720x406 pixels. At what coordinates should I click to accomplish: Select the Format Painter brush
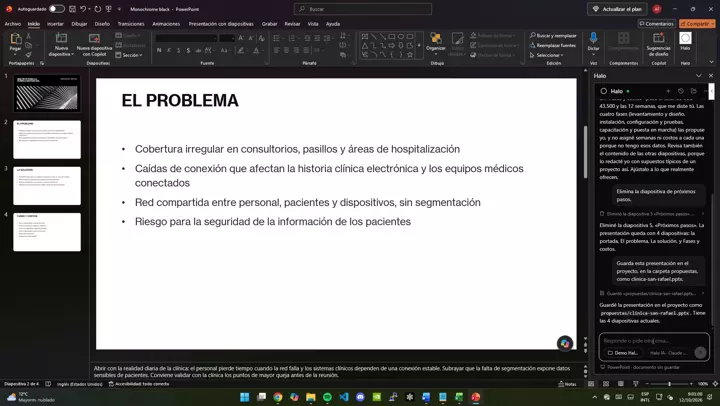(28, 55)
